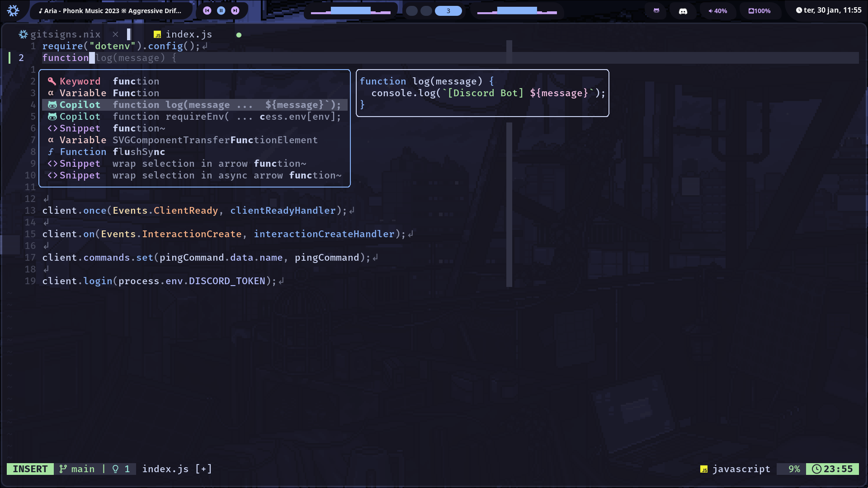The width and height of the screenshot is (868, 488).
Task: Click the Copilot cat icon in top bar
Action: tap(656, 10)
